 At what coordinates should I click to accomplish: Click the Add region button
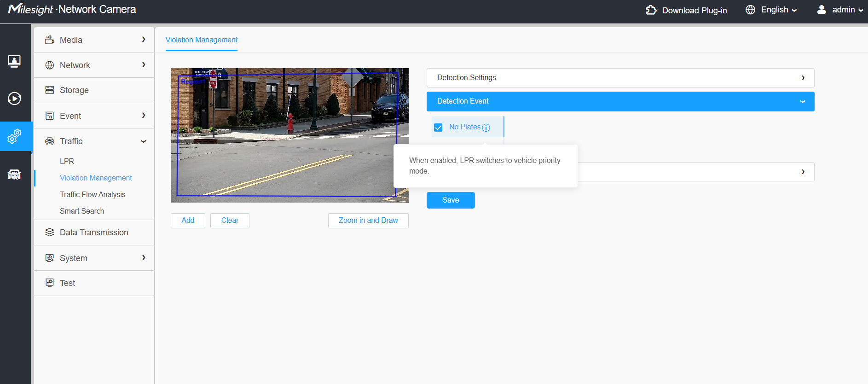(x=188, y=221)
